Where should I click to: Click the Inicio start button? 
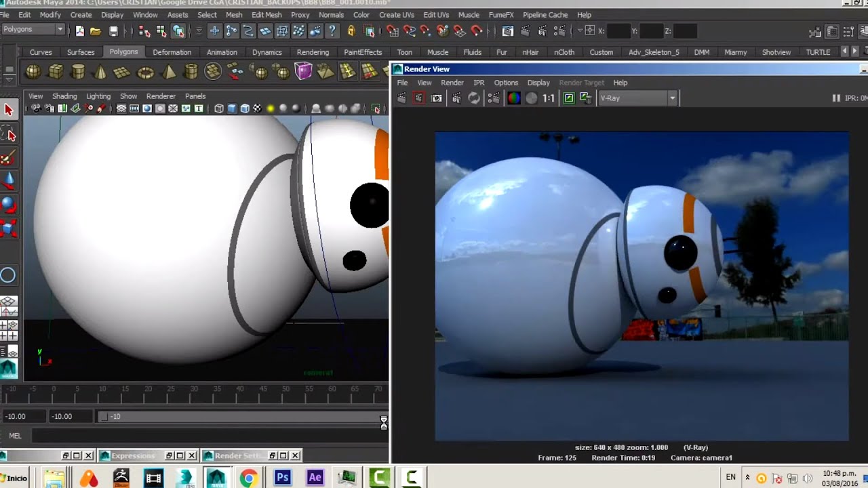(x=14, y=478)
